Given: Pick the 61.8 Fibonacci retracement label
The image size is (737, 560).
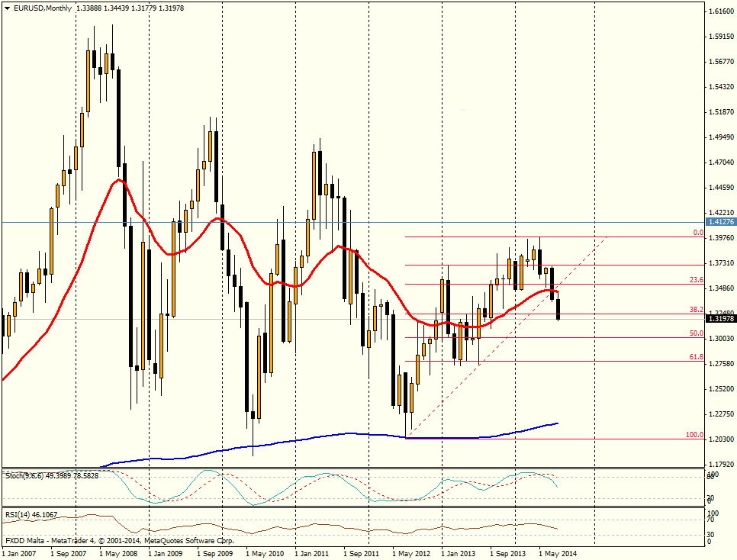Looking at the screenshot, I should 695,356.
